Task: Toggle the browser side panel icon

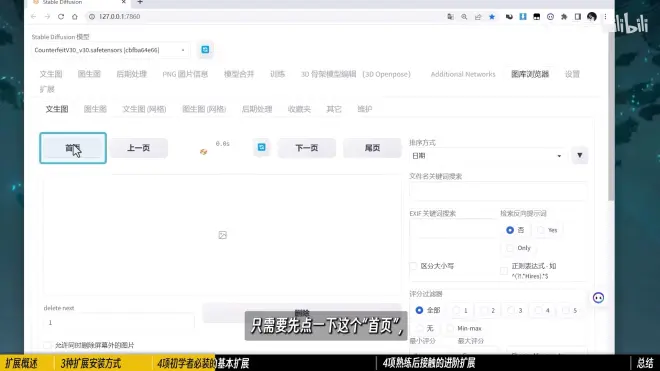Action: click(x=578, y=17)
